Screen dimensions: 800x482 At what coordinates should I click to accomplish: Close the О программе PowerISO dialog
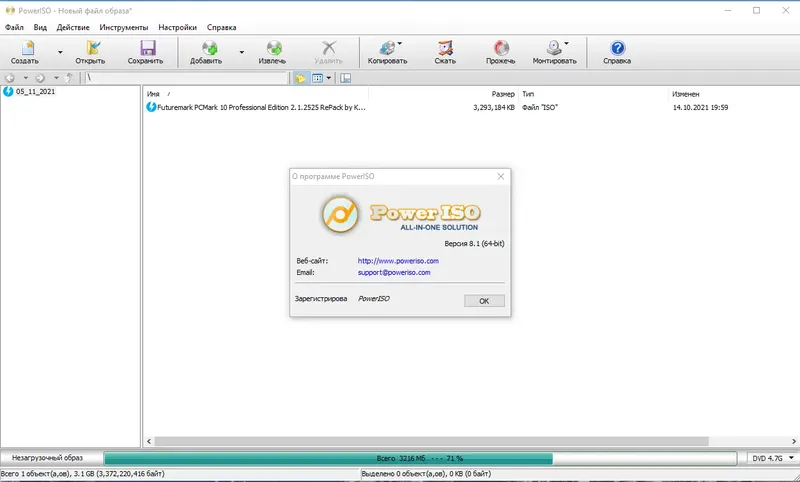501,176
